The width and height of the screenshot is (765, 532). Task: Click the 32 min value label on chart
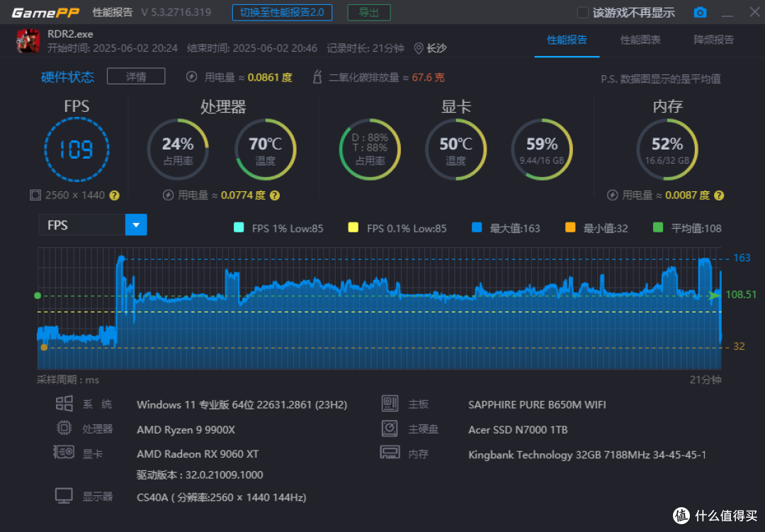pos(739,346)
